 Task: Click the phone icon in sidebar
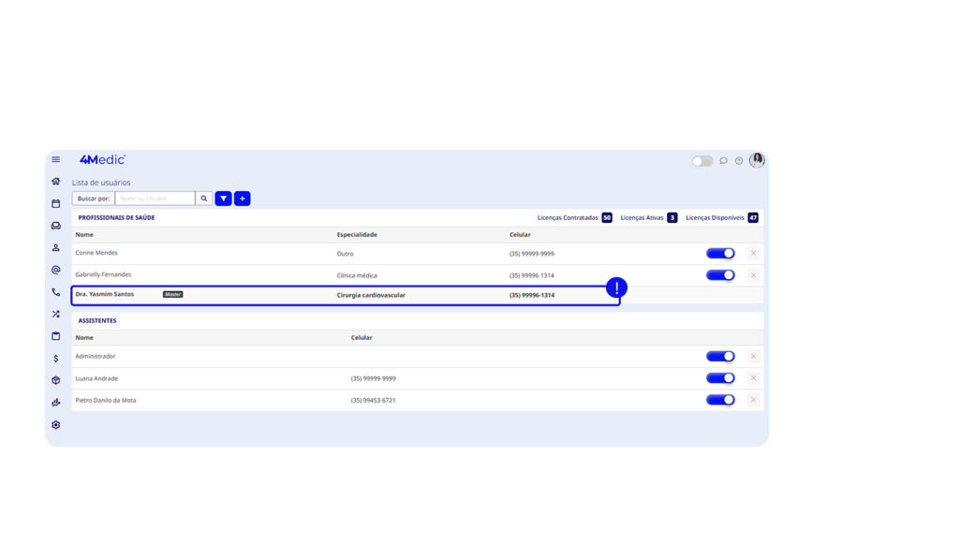point(56,292)
